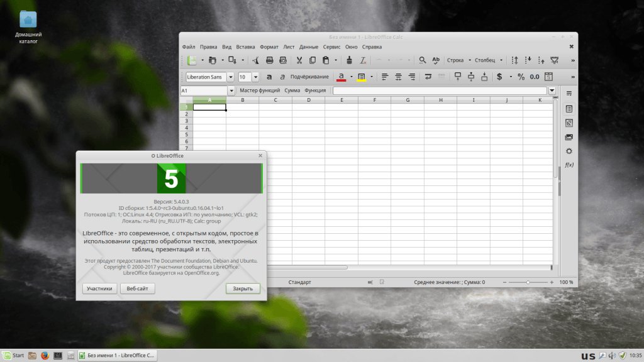Open Sidebar Settings hamburger icon

pyautogui.click(x=569, y=94)
